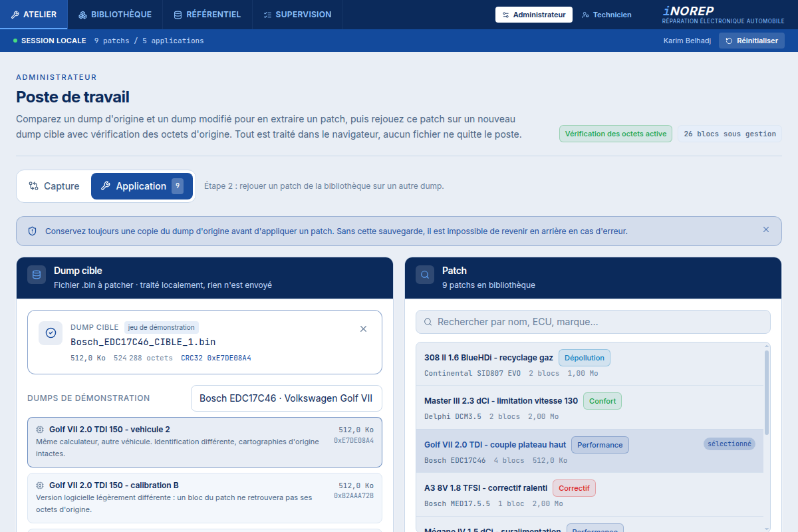
Task: Switch to the Capture step
Action: click(54, 186)
